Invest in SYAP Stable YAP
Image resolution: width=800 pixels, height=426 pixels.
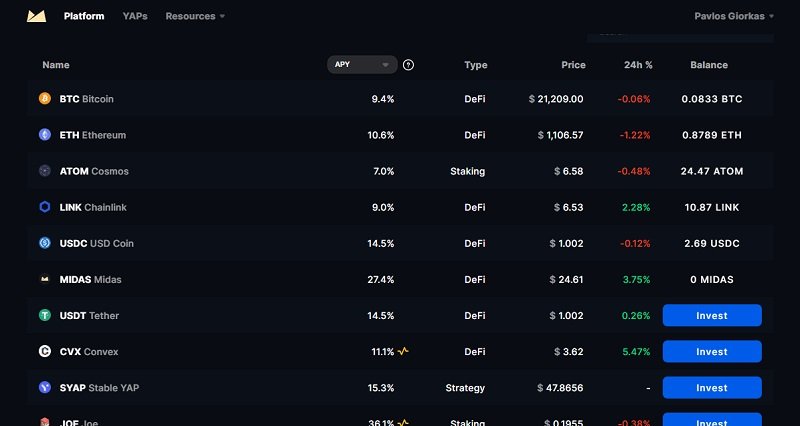(x=712, y=388)
